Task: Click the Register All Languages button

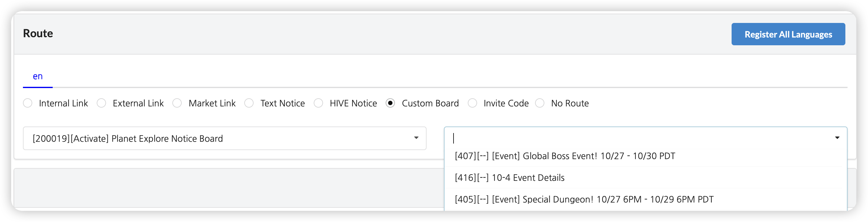Action: click(788, 34)
